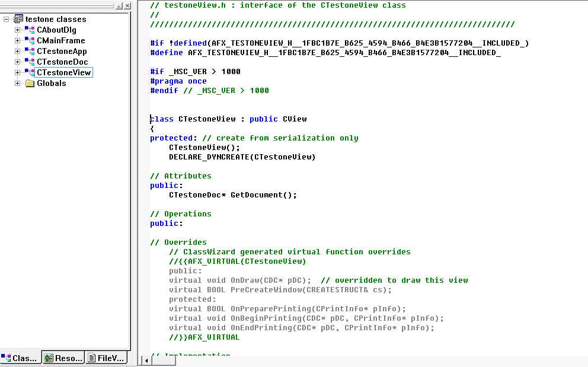Click the '#if _MSC_VER > 1000' line

(195, 72)
